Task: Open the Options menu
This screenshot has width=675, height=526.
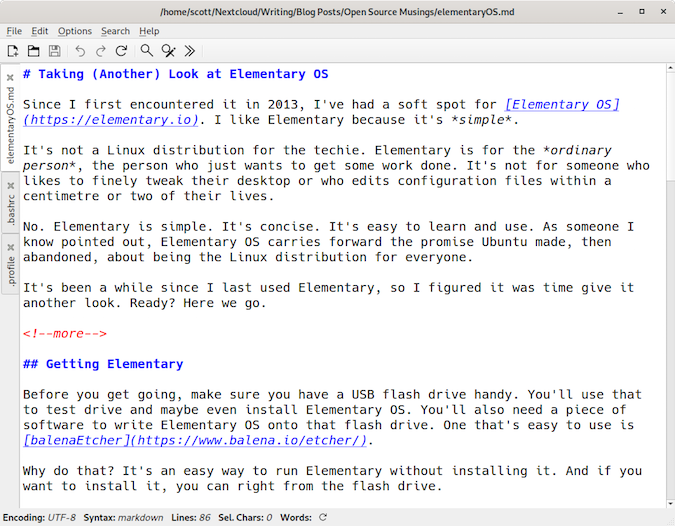Action: pos(75,31)
